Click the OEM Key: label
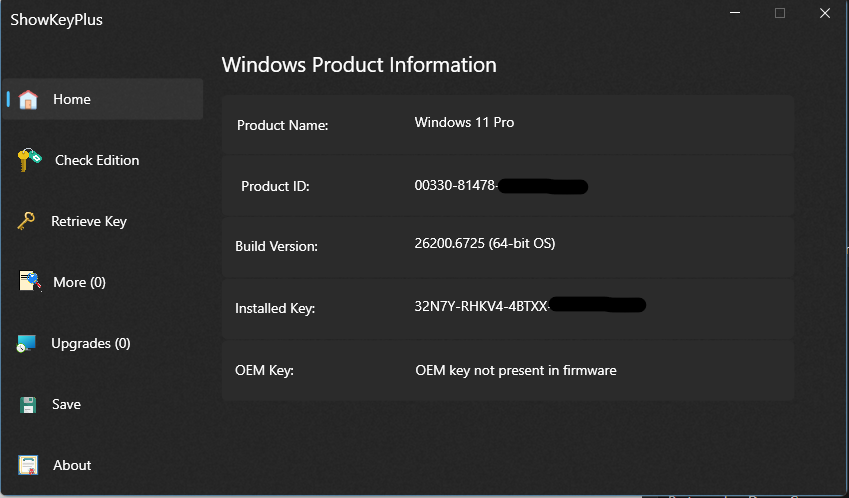The image size is (849, 498). 264,370
